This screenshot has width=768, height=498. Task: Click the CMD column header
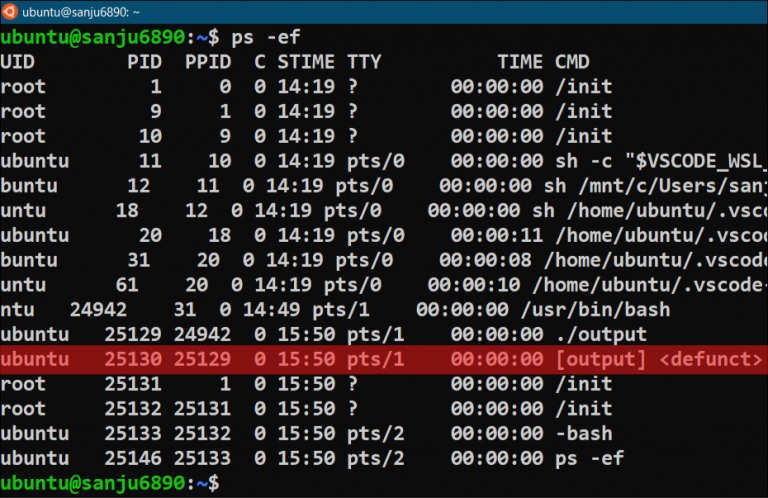[x=572, y=62]
